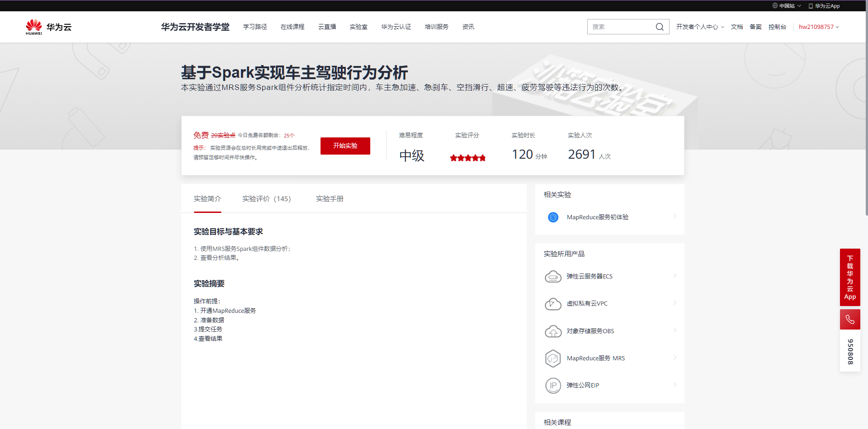Click the arrow on 对象存储服务OBS row
Screen dimensions: 868x429
(675, 330)
